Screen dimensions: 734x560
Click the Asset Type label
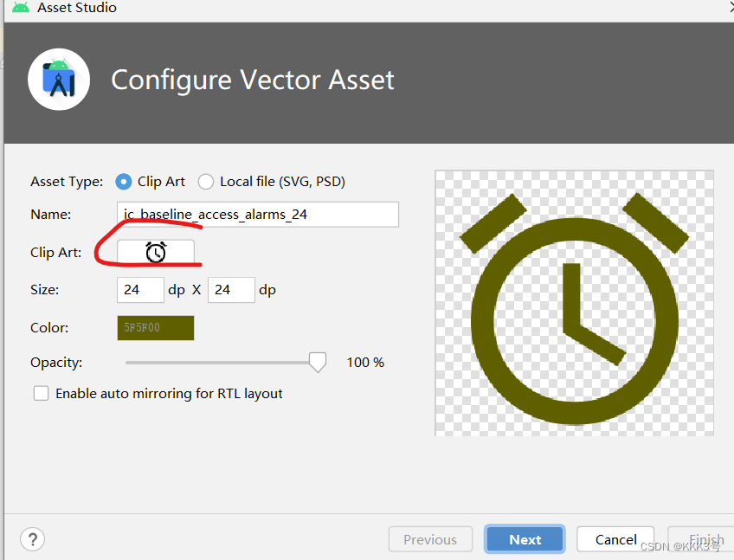[x=67, y=182]
